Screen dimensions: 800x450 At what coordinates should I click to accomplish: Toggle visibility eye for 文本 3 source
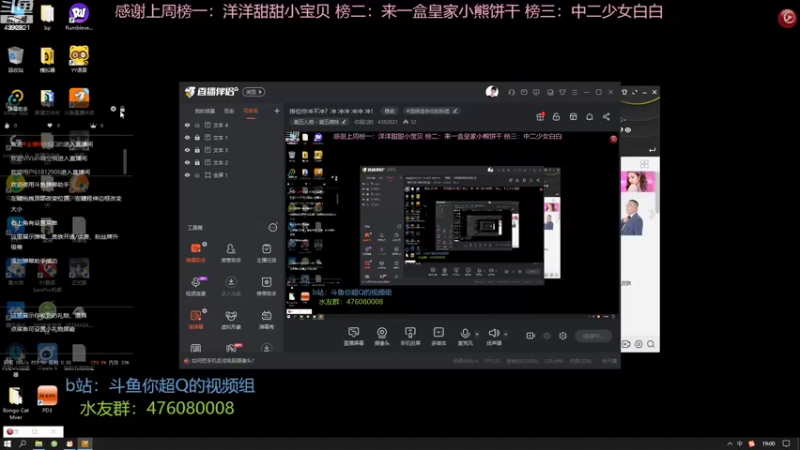click(187, 150)
